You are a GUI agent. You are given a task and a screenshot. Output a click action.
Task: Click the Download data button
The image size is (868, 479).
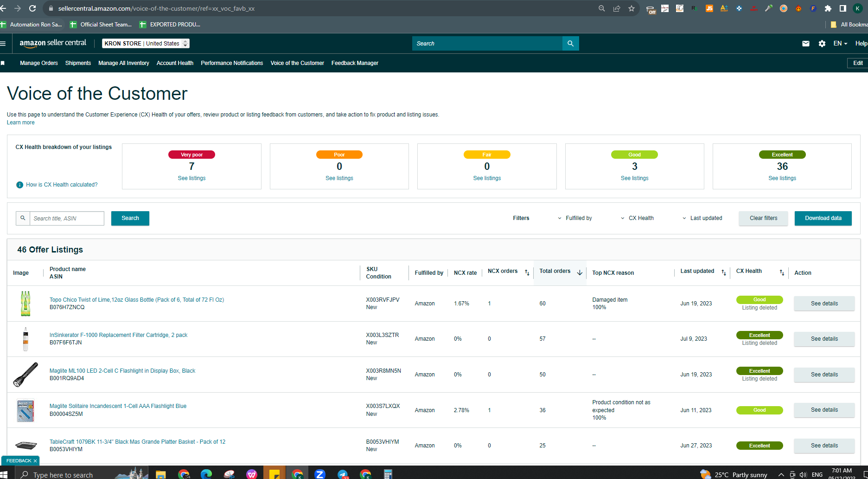click(823, 218)
